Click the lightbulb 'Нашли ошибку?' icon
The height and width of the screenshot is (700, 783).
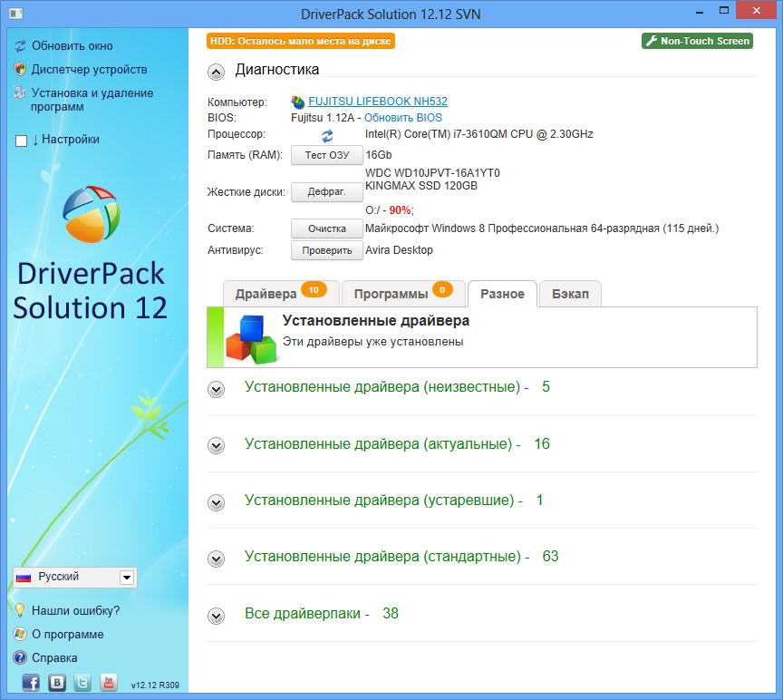[x=19, y=610]
